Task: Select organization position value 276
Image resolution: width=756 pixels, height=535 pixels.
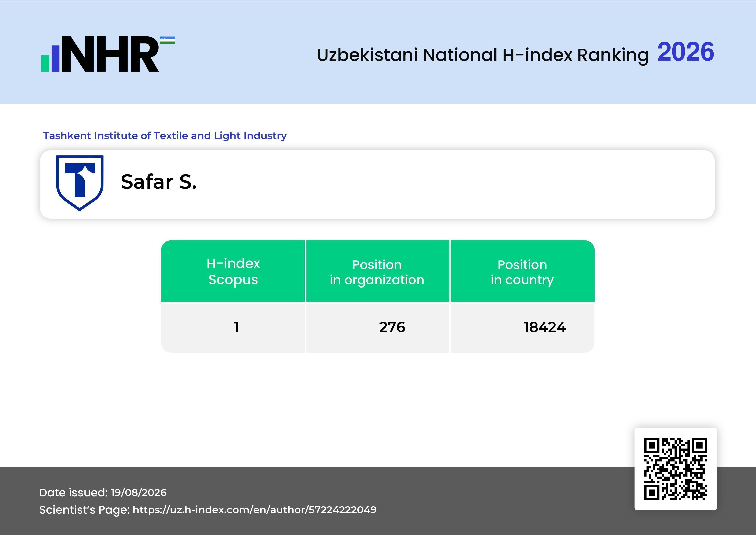Action: click(x=392, y=327)
